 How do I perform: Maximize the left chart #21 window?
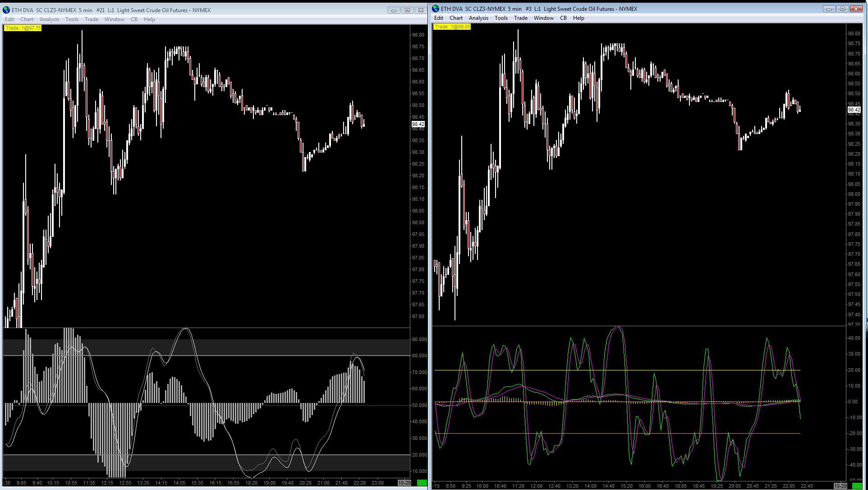tap(407, 10)
